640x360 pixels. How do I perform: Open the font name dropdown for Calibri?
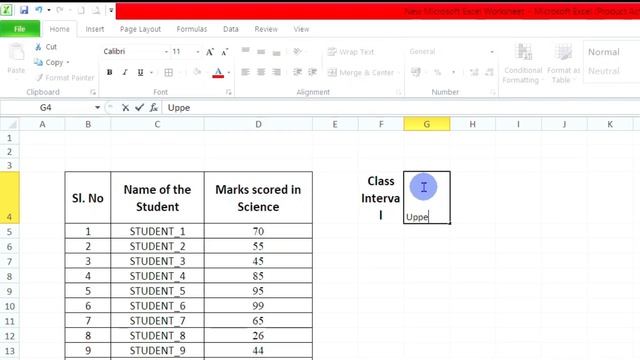tap(166, 52)
